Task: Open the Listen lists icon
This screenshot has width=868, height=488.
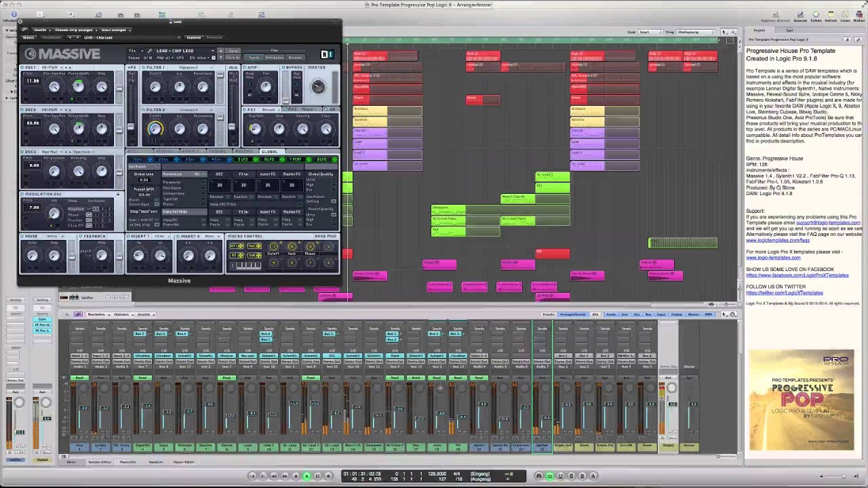Action: point(846,18)
